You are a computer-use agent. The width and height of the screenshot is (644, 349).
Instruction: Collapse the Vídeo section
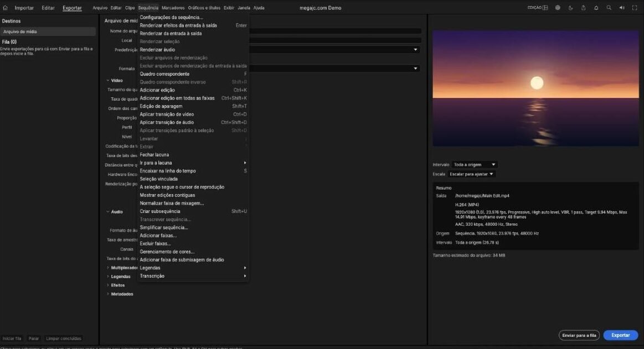pos(108,81)
